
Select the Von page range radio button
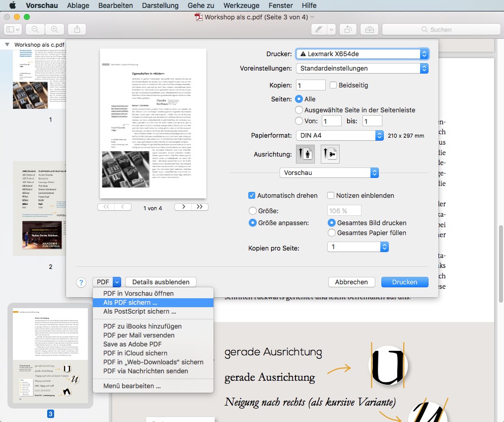299,121
